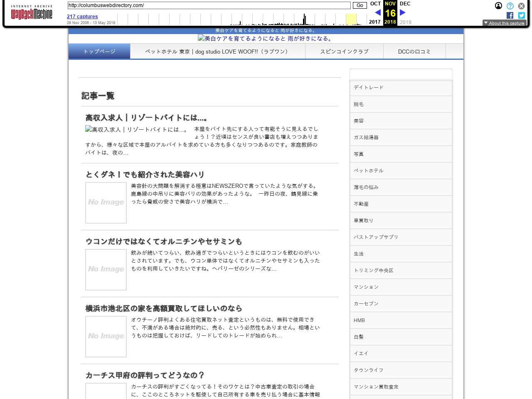Go to previous capture with left arrow
The image size is (532, 399).
tap(377, 12)
